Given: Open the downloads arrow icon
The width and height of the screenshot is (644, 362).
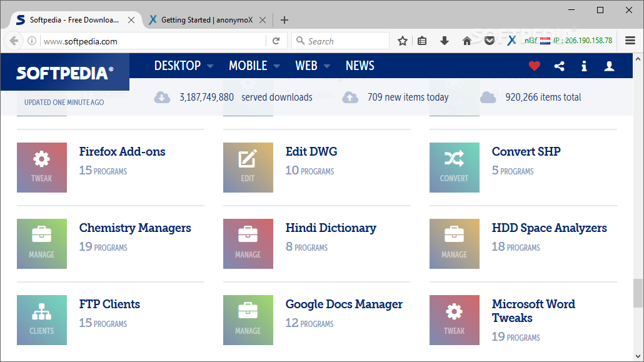Looking at the screenshot, I should click(445, 41).
